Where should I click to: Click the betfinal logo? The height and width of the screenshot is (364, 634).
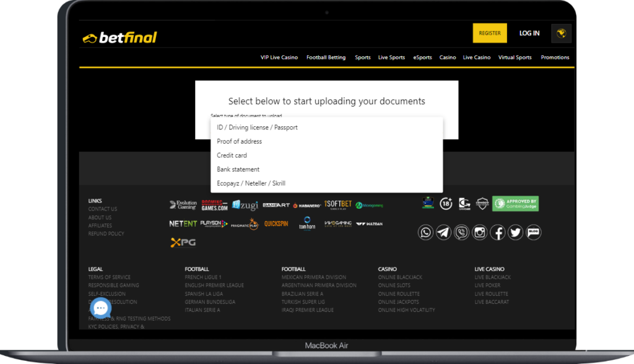[119, 38]
